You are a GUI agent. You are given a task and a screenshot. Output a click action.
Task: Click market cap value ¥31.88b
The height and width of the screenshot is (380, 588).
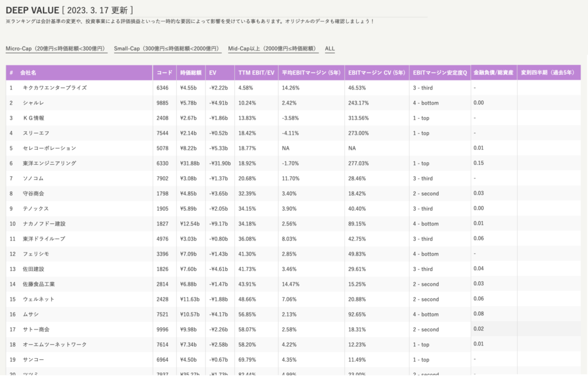pos(189,164)
